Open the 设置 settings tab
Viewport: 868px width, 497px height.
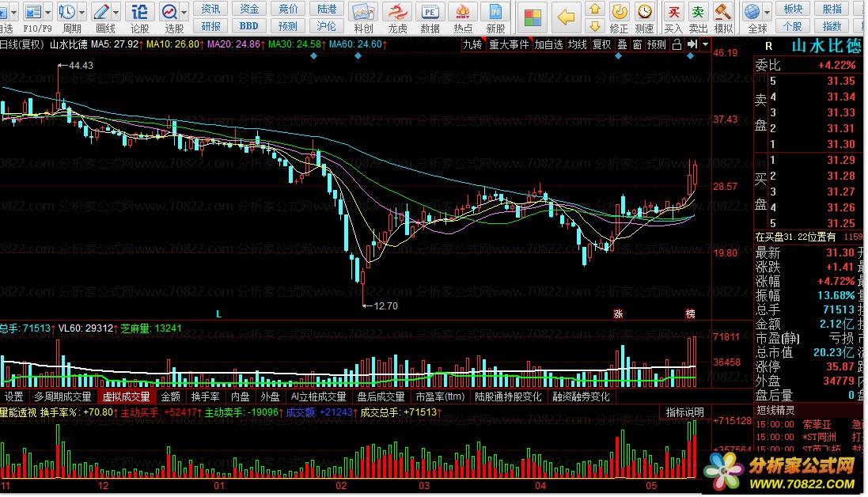(13, 396)
